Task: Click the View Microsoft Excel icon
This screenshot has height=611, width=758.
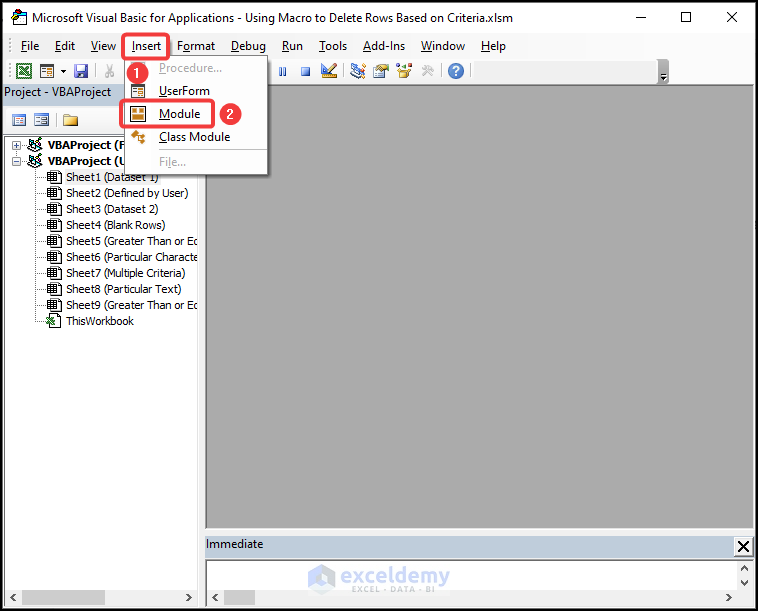Action: tap(24, 71)
